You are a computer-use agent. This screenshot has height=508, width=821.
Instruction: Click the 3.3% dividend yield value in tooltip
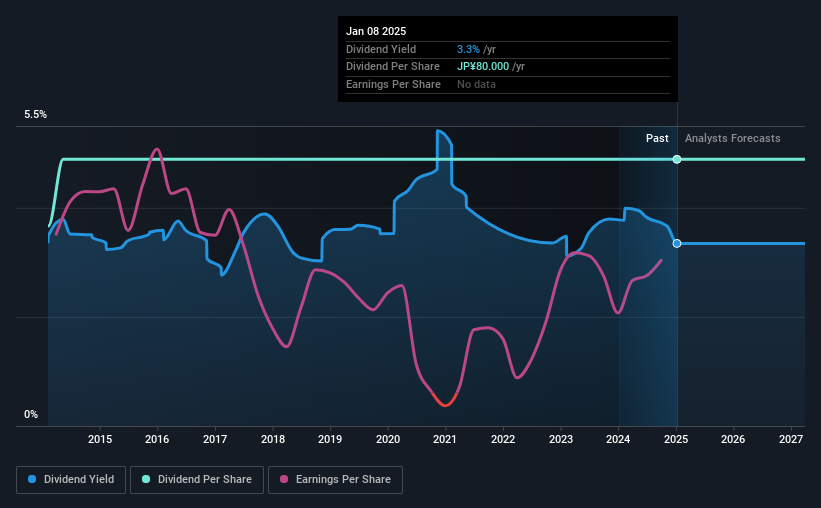(468, 49)
